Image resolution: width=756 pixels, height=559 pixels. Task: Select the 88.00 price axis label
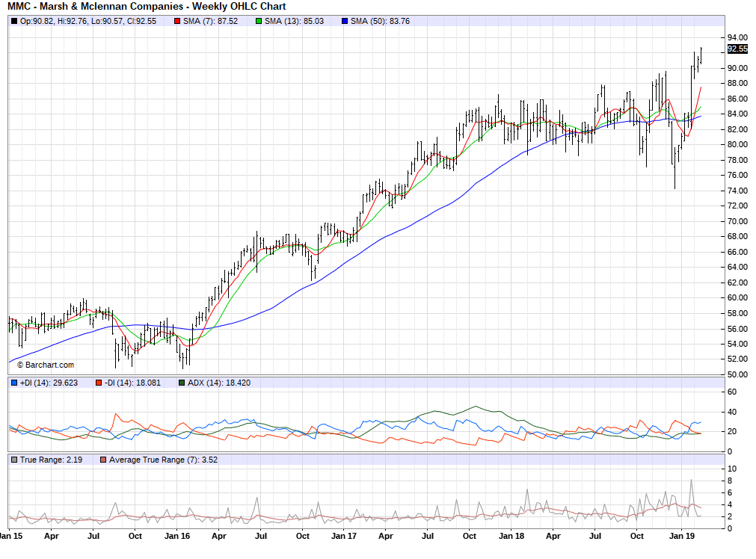(737, 84)
